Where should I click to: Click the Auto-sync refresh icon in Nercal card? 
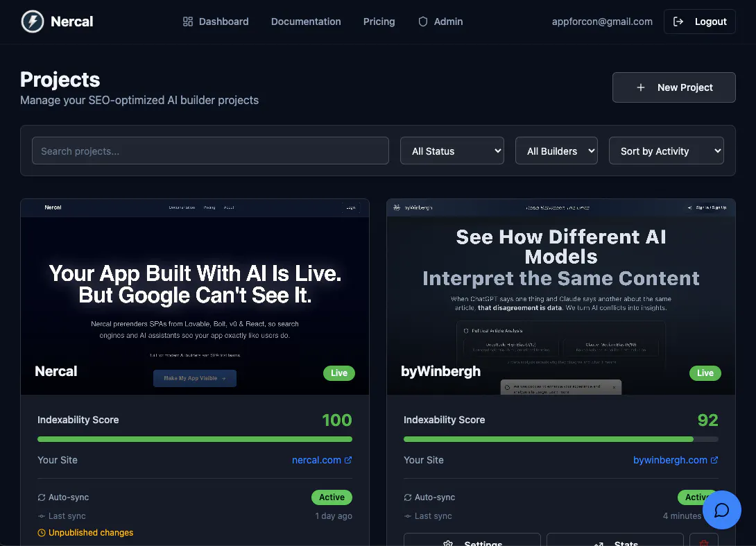pos(42,497)
